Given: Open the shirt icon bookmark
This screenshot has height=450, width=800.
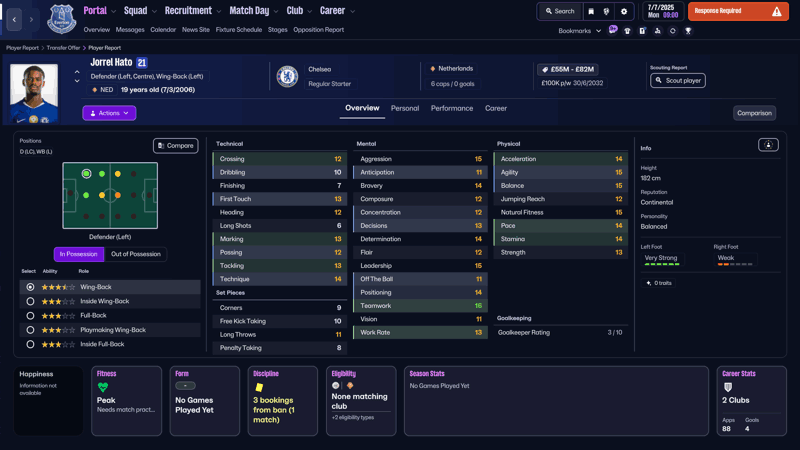Looking at the screenshot, I should [x=628, y=31].
